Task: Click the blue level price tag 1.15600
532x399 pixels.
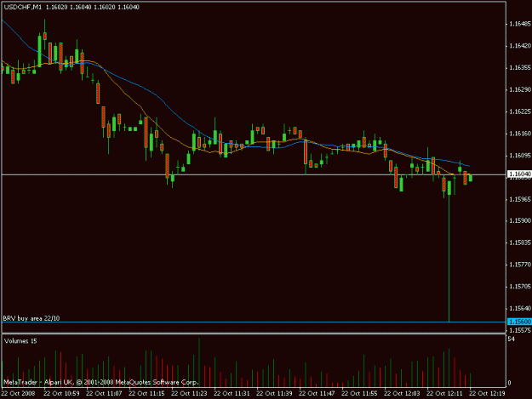Action: click(519, 322)
